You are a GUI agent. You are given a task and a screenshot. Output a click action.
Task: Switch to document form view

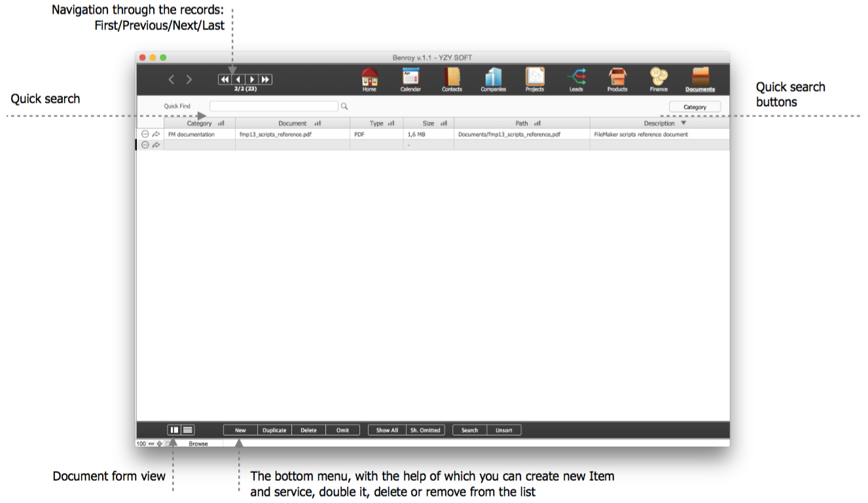click(x=174, y=430)
